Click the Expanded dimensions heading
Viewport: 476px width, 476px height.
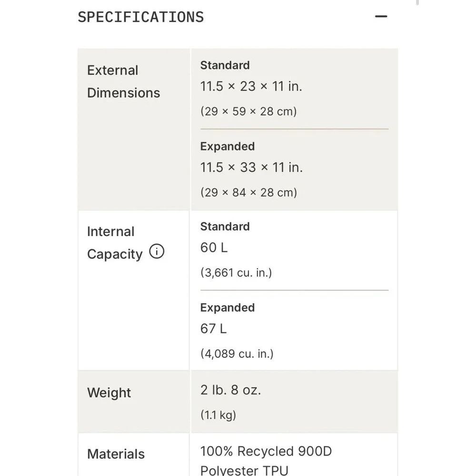[228, 146]
